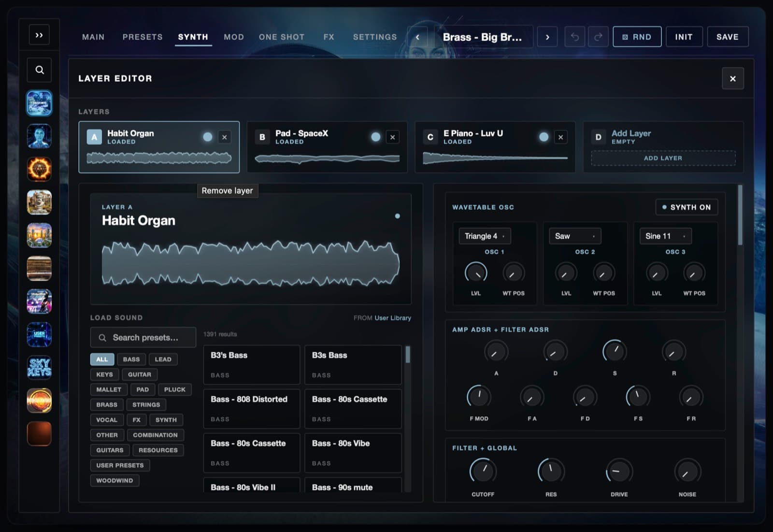Toggle layer A Habit Organ on/off
This screenshot has width=773, height=532.
[208, 137]
